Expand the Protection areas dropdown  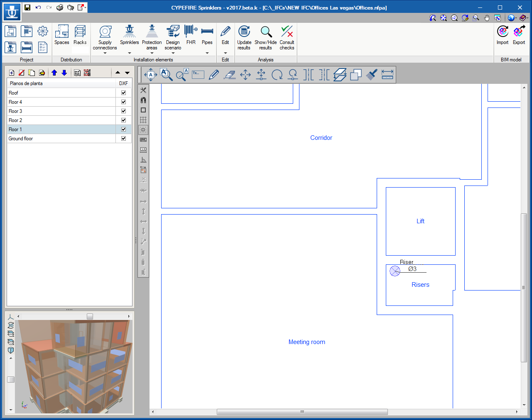pos(152,53)
